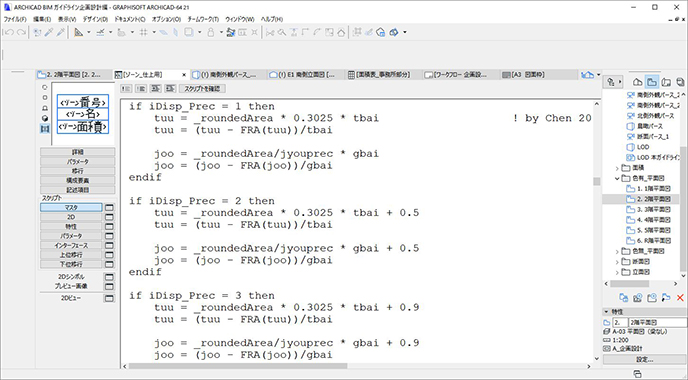Viewport: 688px width, 380px height.
Task: Click the undo arrow in the toolbar
Action: pyautogui.click(x=8, y=32)
